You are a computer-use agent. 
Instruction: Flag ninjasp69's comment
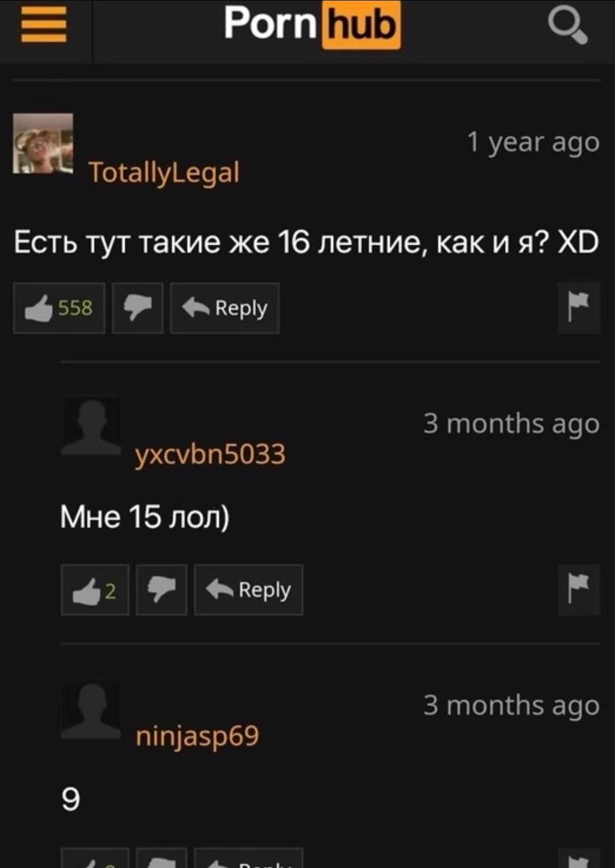pos(579,858)
